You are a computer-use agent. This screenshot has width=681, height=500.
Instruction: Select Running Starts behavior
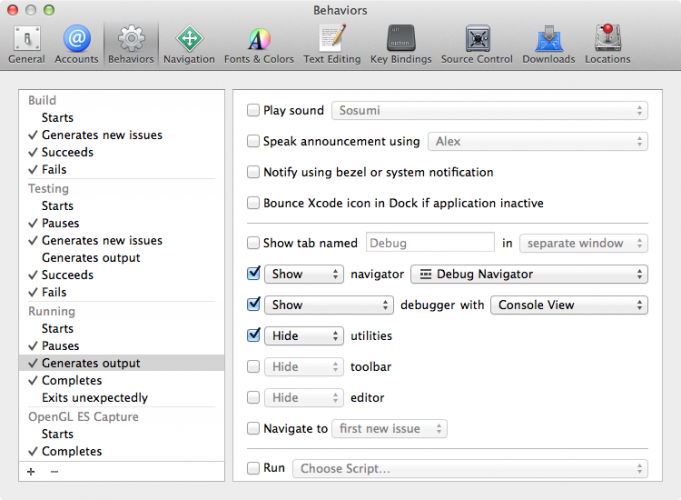coord(122,328)
